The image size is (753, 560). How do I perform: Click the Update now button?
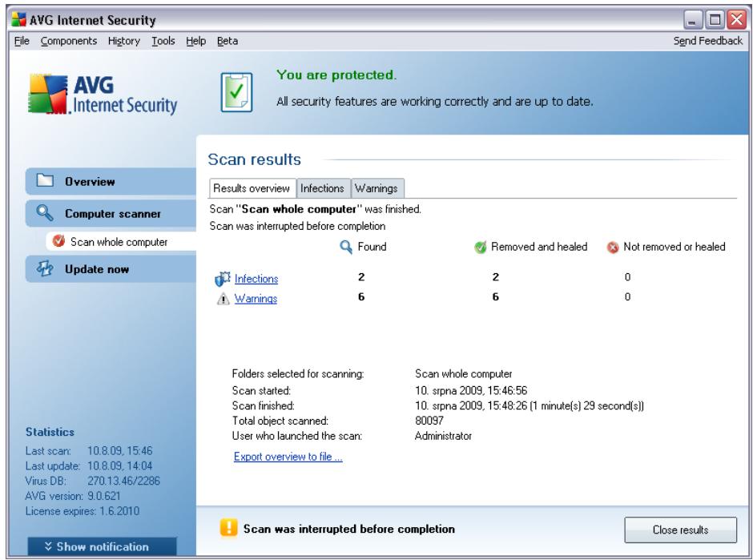[x=111, y=269]
